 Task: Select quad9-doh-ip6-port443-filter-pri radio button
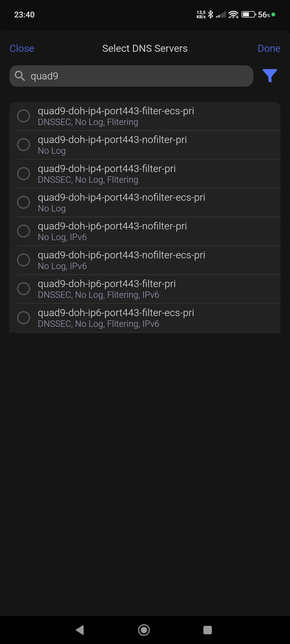click(24, 289)
